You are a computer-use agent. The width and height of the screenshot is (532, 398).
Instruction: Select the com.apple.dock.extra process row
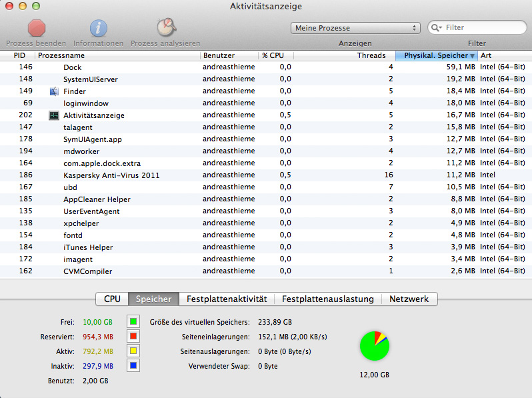point(266,163)
